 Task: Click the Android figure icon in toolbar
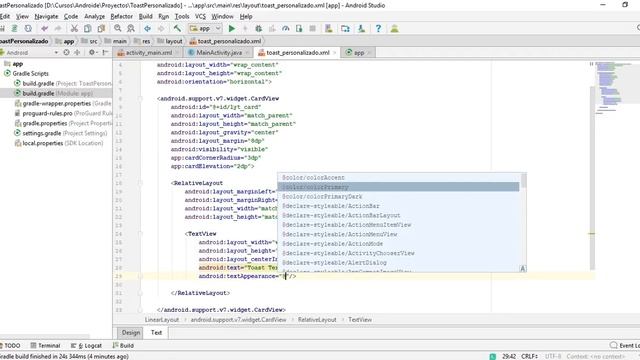(394, 29)
